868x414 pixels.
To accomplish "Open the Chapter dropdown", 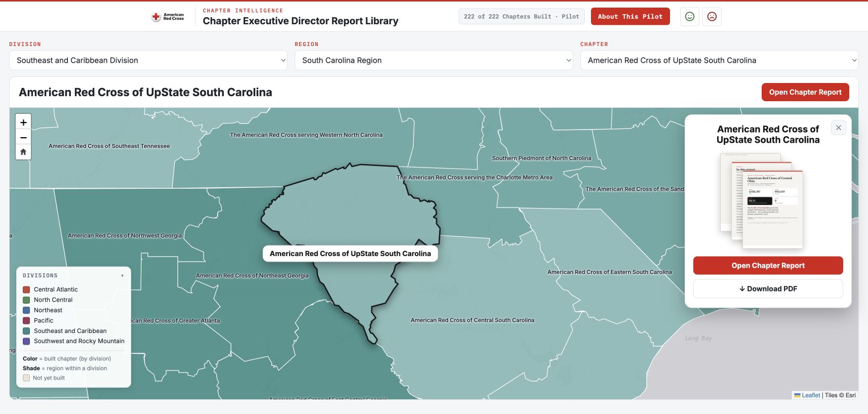I will coord(719,60).
